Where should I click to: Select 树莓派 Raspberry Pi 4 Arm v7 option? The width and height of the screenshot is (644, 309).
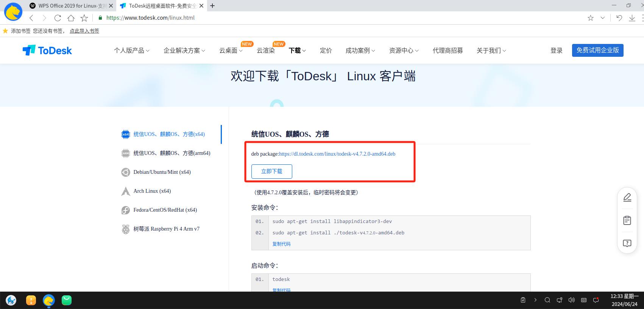[167, 229]
